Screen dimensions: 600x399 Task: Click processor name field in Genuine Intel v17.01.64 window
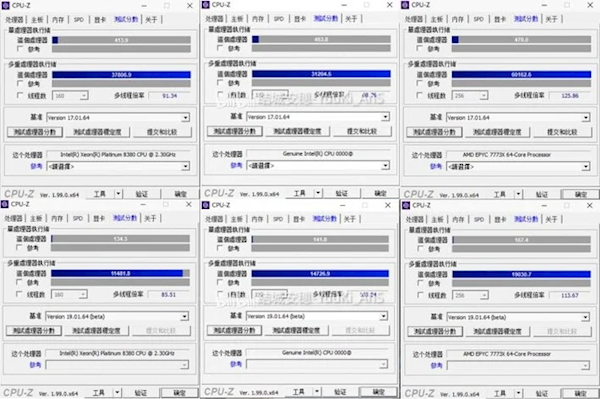[318, 154]
